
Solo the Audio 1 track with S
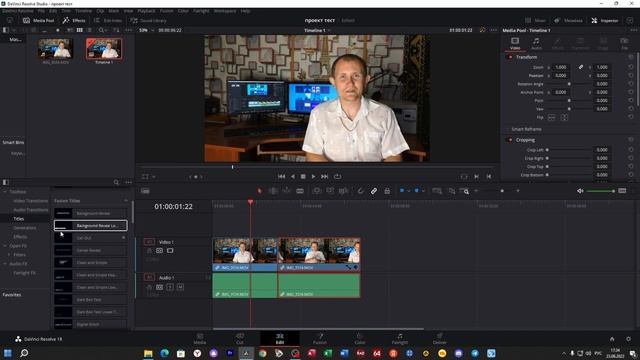(x=170, y=287)
